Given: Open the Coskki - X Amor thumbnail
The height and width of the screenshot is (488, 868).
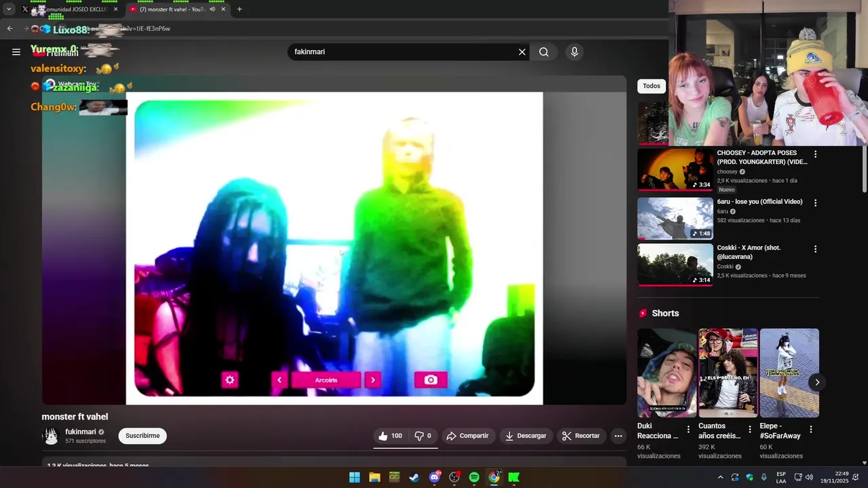Looking at the screenshot, I should click(675, 265).
